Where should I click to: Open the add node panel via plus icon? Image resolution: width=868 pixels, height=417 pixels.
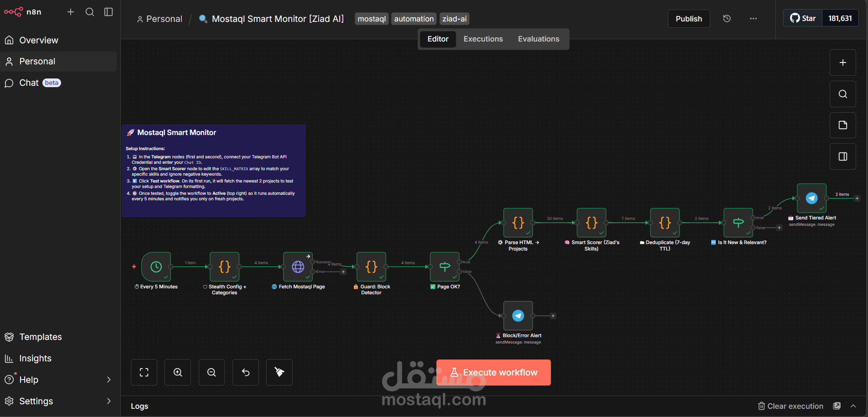(x=842, y=63)
